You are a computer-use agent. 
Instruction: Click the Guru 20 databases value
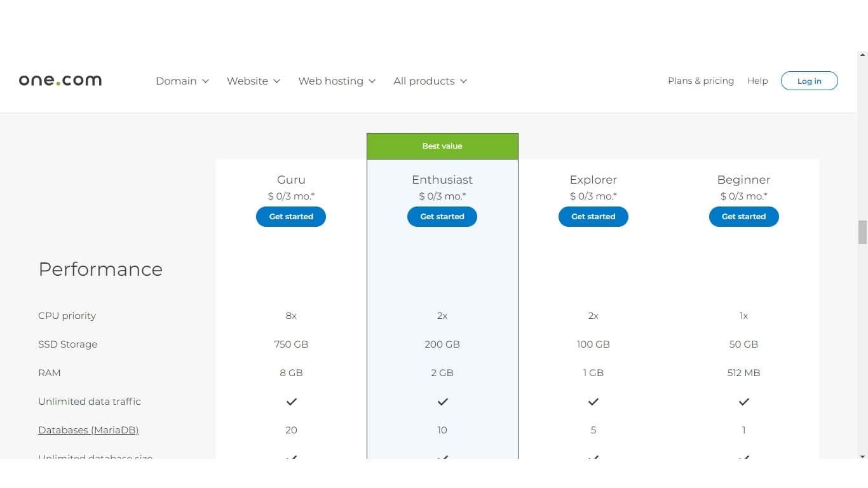point(291,430)
